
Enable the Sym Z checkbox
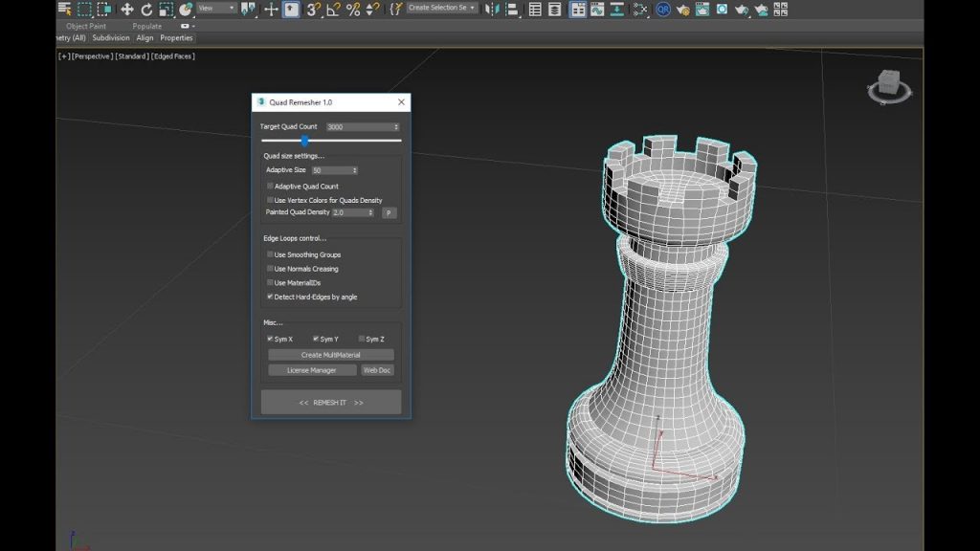click(361, 338)
